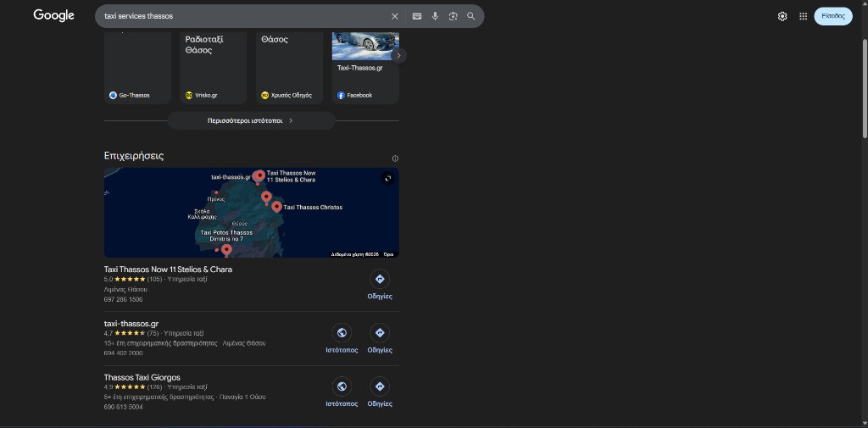Click the Facebook source label
The height and width of the screenshot is (428, 868).
click(359, 95)
